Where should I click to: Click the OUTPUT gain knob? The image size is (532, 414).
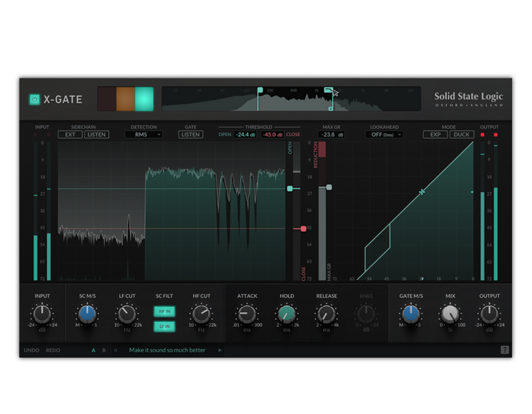click(x=489, y=314)
